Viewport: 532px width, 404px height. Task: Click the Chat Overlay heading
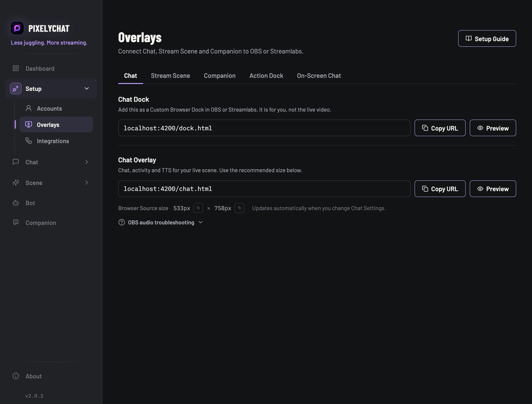[x=137, y=160]
